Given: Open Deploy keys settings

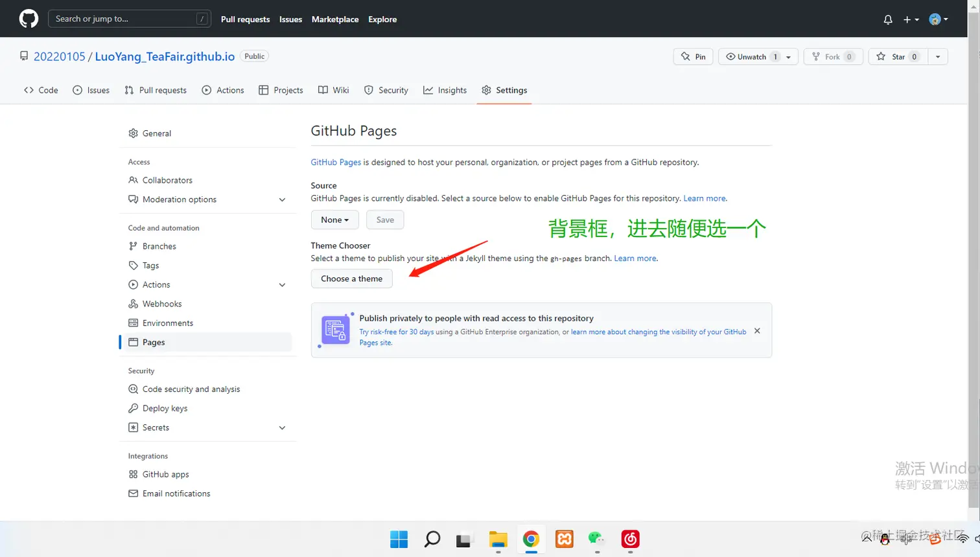Looking at the screenshot, I should coord(206,409).
